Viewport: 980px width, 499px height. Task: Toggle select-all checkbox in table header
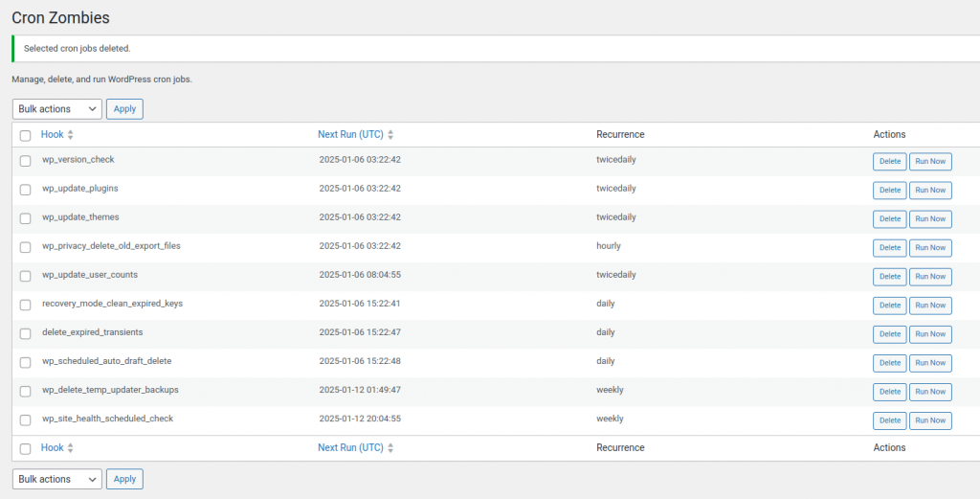tap(26, 136)
